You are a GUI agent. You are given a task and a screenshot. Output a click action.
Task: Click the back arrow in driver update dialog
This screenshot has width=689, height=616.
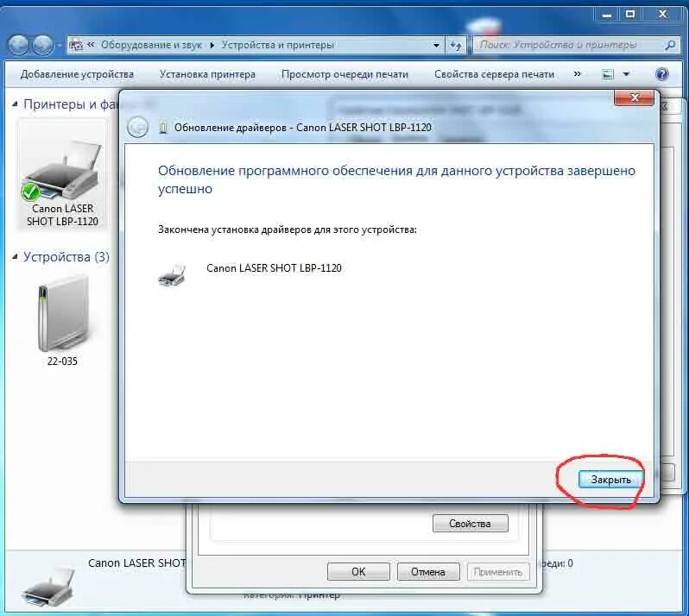137,128
